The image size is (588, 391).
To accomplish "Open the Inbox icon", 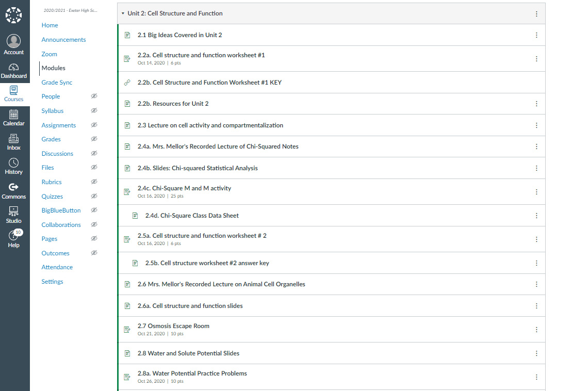I will click(x=14, y=139).
